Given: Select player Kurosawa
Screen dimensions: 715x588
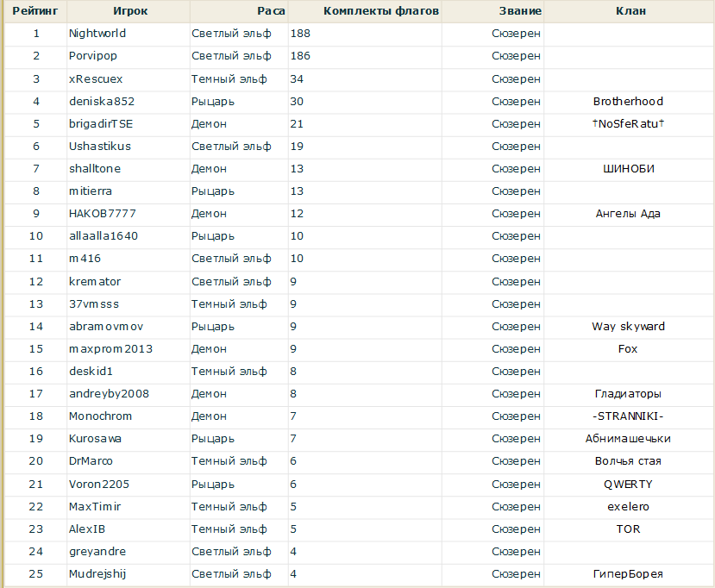Looking at the screenshot, I should click(95, 439).
